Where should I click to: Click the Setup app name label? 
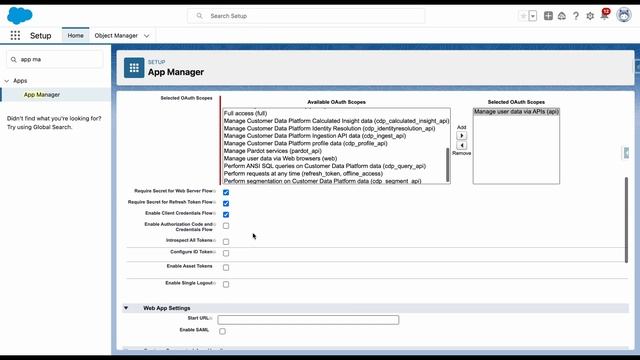coord(40,36)
